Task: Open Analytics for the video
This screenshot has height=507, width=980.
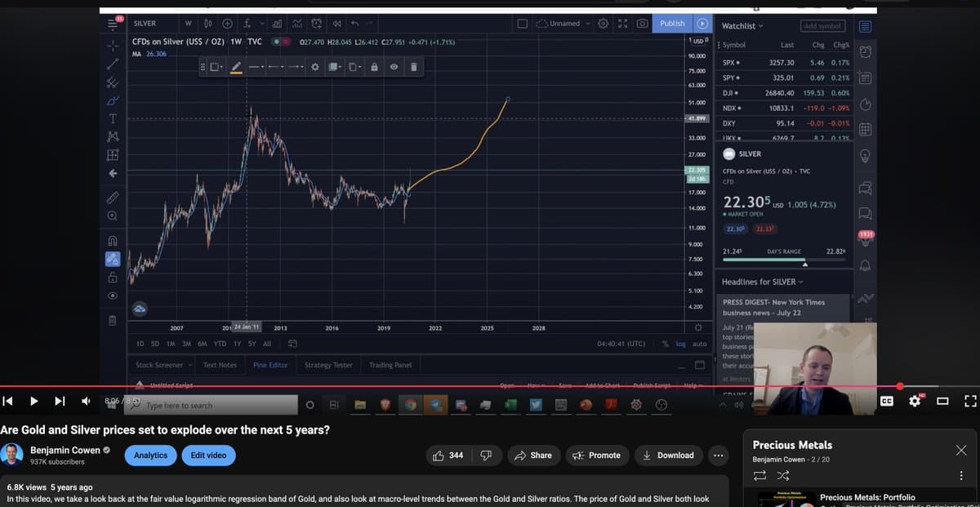Action: [x=150, y=455]
